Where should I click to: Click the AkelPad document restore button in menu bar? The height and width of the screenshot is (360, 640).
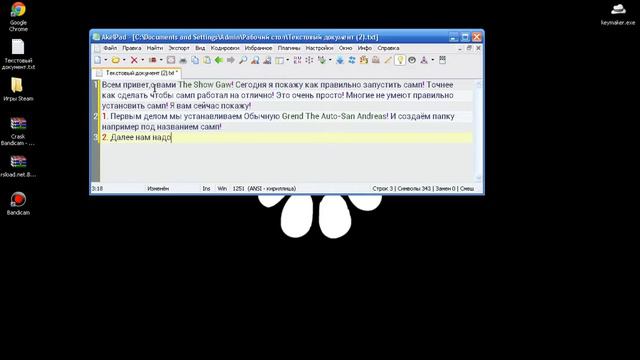469,48
